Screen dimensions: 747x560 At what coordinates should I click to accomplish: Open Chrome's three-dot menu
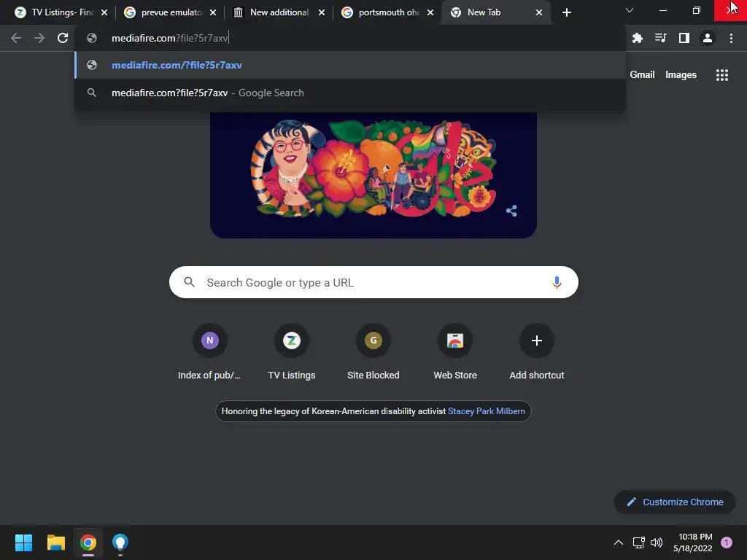click(x=731, y=38)
